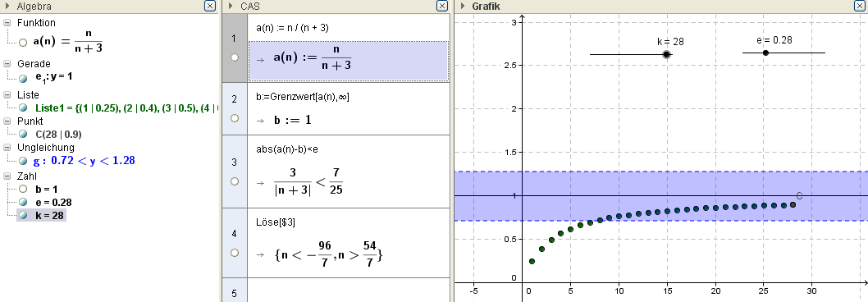Toggle visibility of inequality g
This screenshot has height=302, width=868.
[x=23, y=161]
